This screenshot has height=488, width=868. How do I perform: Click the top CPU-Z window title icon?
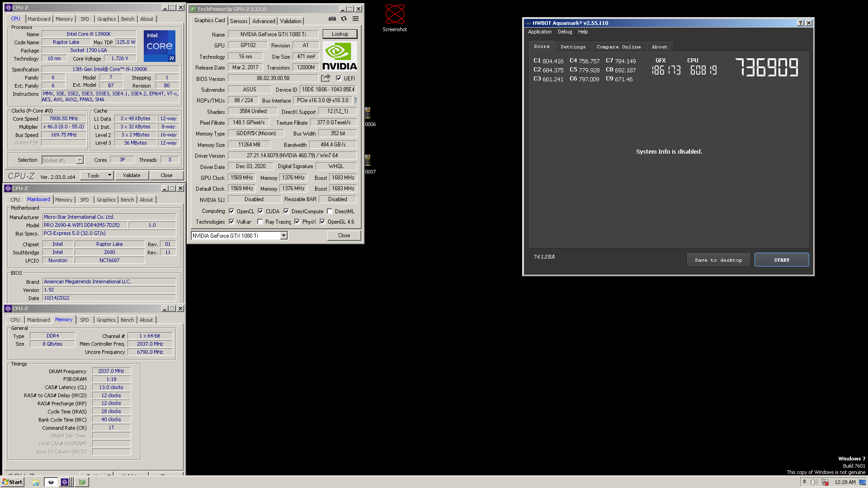[8, 8]
